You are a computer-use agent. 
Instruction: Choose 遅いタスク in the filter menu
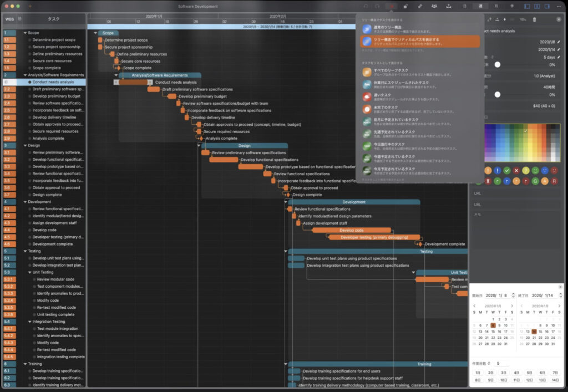point(420,97)
